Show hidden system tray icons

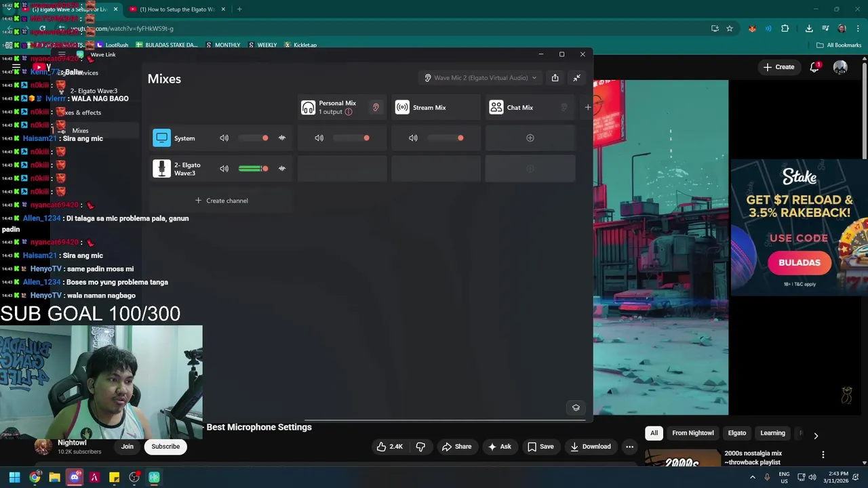753,477
